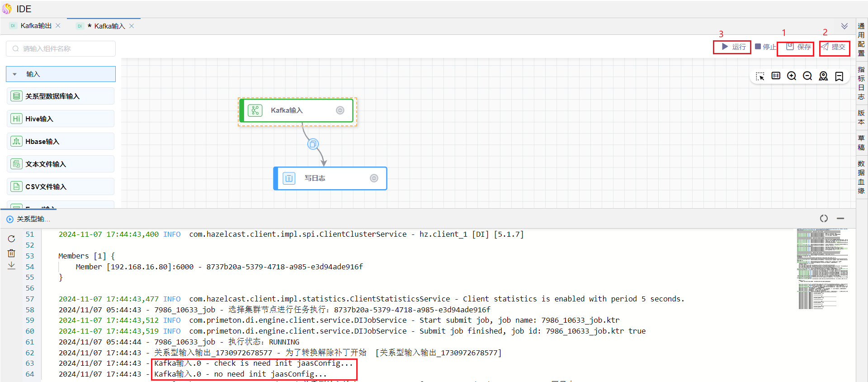Activate the marquee selection tool icon
Image resolution: width=868 pixels, height=382 pixels.
pos(760,76)
